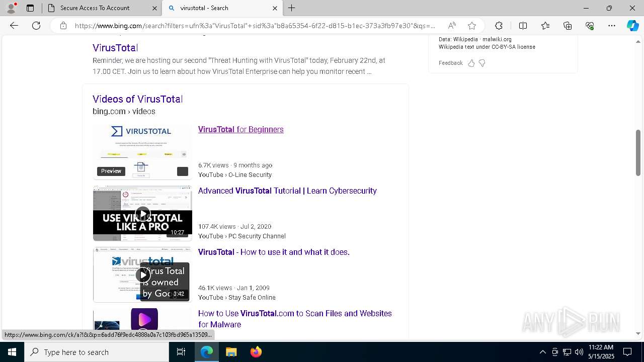644x362 pixels.
Task: Click the Feedback label
Action: 450,63
